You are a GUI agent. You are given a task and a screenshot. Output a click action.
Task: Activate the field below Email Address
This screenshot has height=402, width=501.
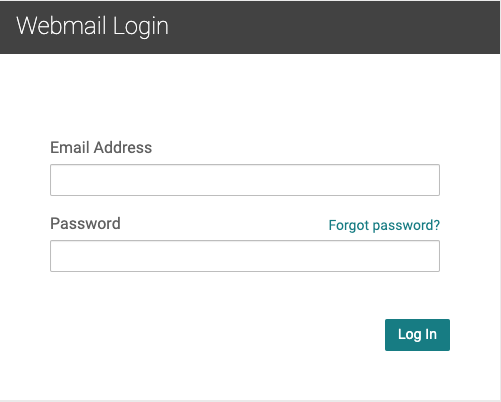(245, 180)
